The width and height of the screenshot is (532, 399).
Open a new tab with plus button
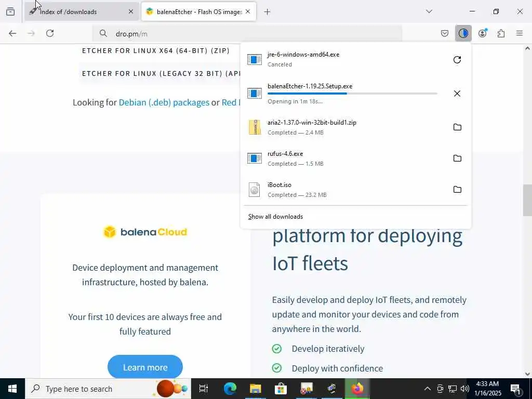click(268, 12)
